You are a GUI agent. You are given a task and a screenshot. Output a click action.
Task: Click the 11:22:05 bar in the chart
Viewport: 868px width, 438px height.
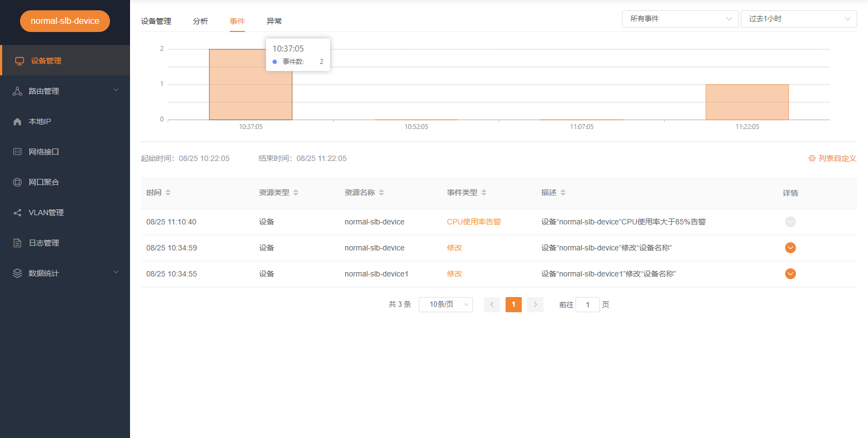coord(747,102)
